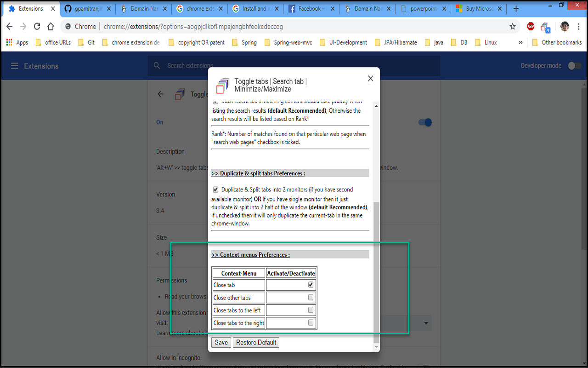Click the Toggle tabs extension icon showing badge 9

pyautogui.click(x=545, y=27)
